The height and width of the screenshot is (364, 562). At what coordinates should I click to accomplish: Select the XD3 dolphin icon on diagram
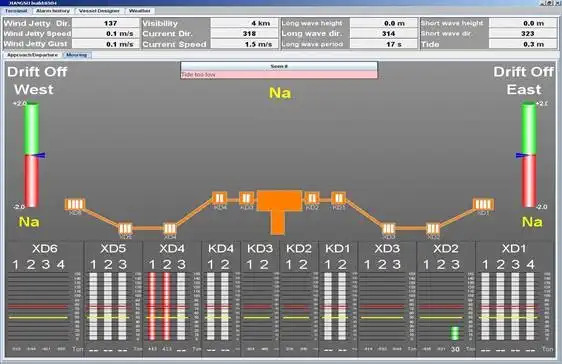[389, 228]
